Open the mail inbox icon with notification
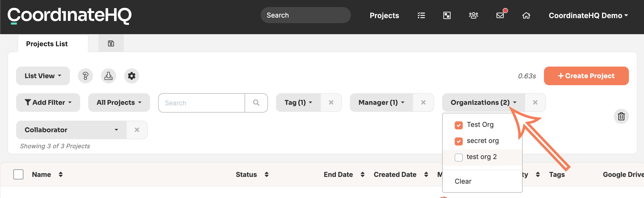The image size is (644, 198). click(x=501, y=15)
